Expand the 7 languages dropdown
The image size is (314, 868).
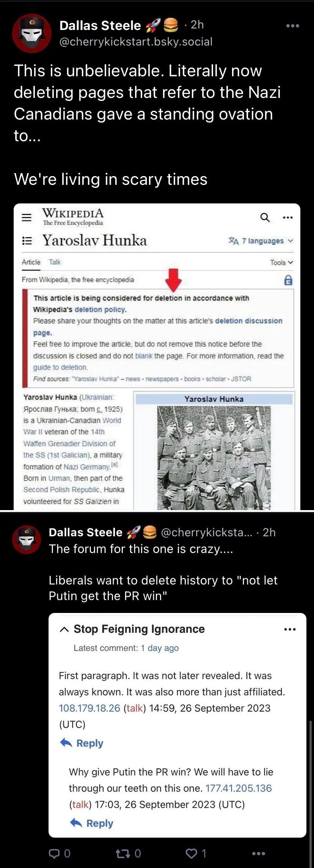(x=261, y=241)
